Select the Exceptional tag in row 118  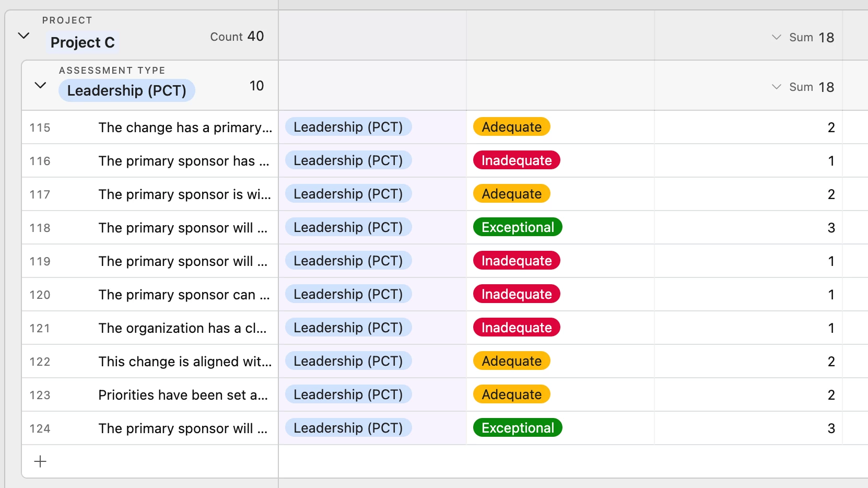coord(518,227)
